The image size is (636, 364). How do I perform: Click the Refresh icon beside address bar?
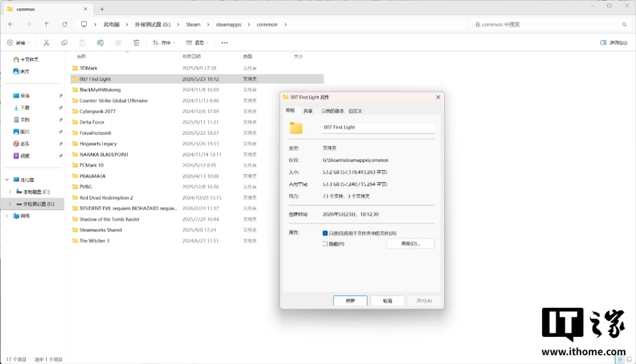coord(65,24)
